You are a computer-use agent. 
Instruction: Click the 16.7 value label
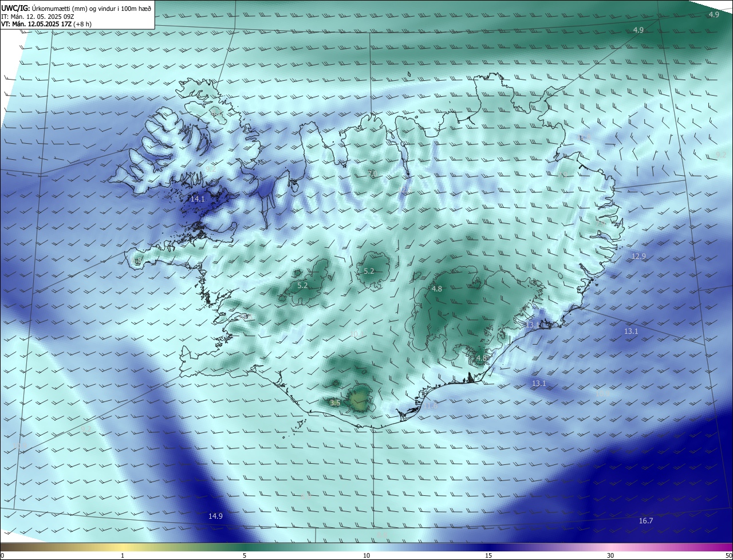pyautogui.click(x=645, y=520)
